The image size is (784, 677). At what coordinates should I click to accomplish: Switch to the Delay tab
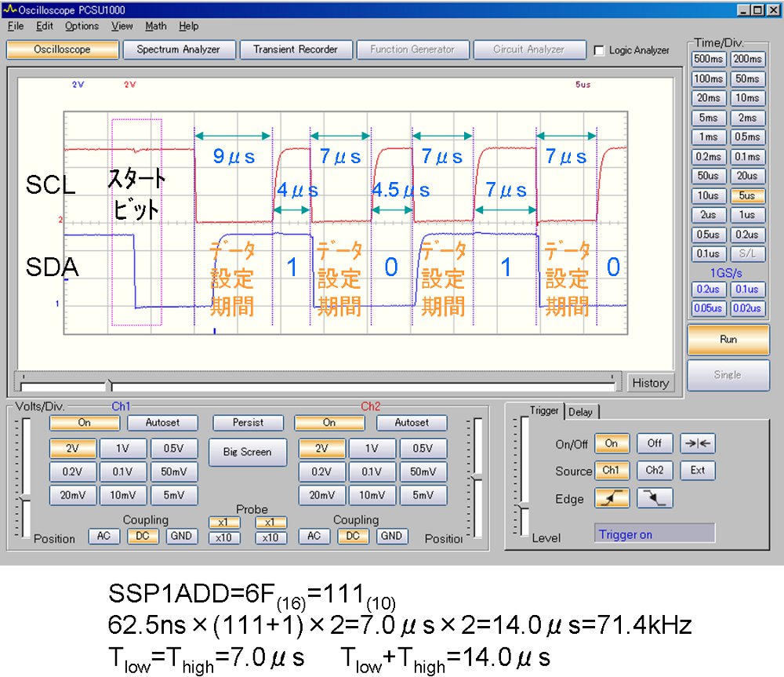(x=580, y=412)
